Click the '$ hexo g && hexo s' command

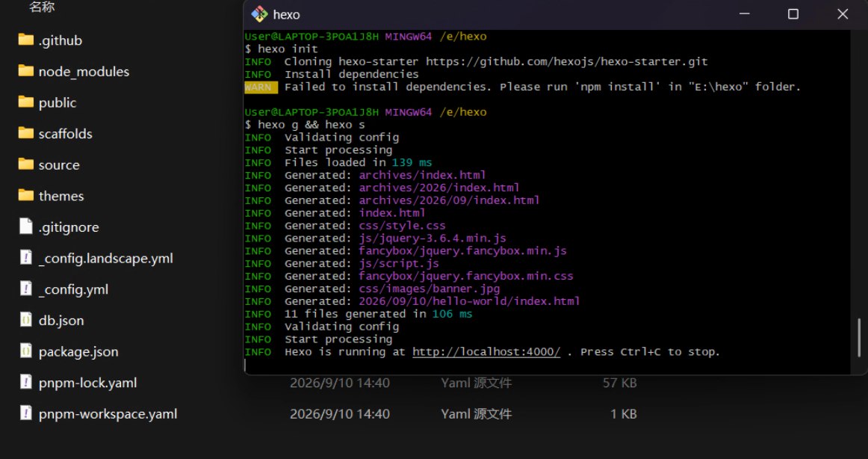click(x=305, y=125)
